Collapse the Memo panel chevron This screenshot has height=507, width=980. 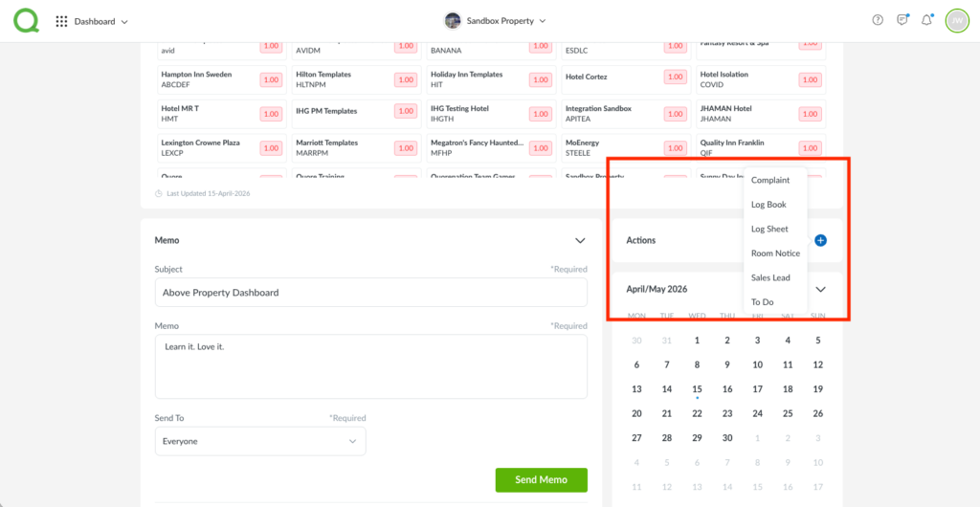[580, 240]
